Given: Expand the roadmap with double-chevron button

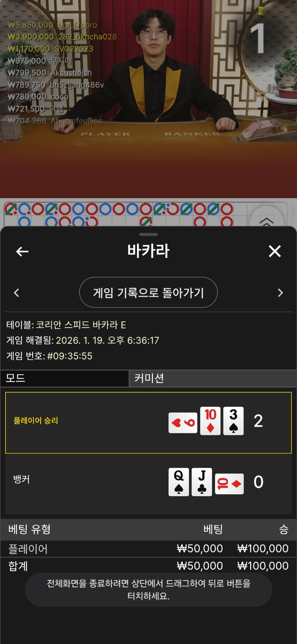Looking at the screenshot, I should (x=267, y=222).
